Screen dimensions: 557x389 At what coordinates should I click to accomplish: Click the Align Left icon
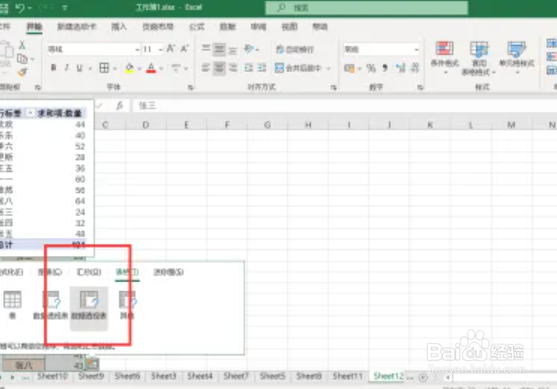coord(206,67)
